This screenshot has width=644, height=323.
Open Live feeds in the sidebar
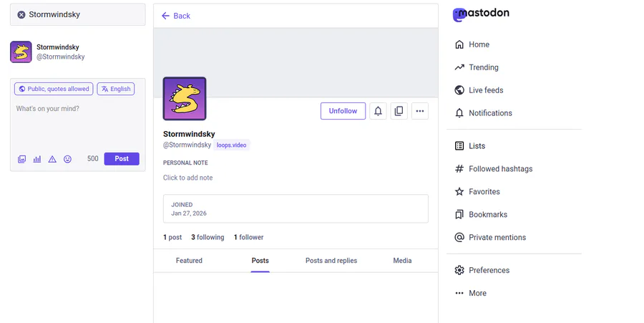[x=479, y=90]
